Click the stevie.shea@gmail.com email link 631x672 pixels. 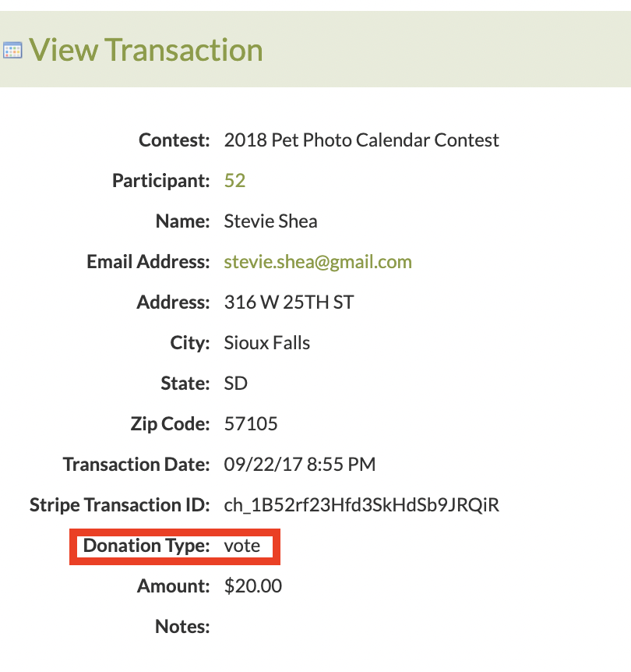318,262
